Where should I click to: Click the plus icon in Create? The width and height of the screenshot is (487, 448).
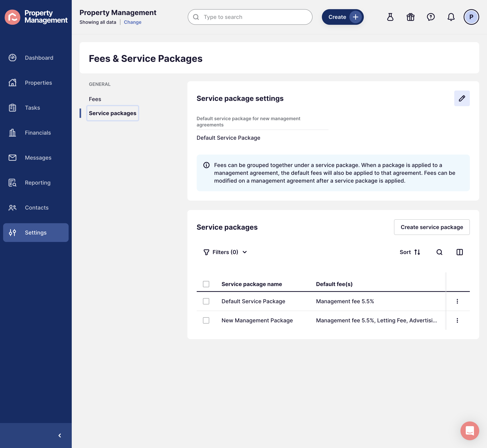click(x=355, y=17)
